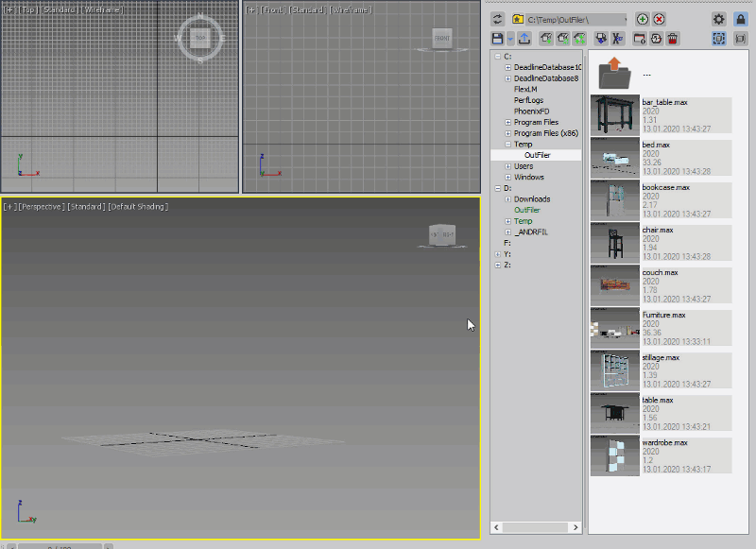Open the C:\Temp\OutFiler\ path dropdown

(576, 19)
